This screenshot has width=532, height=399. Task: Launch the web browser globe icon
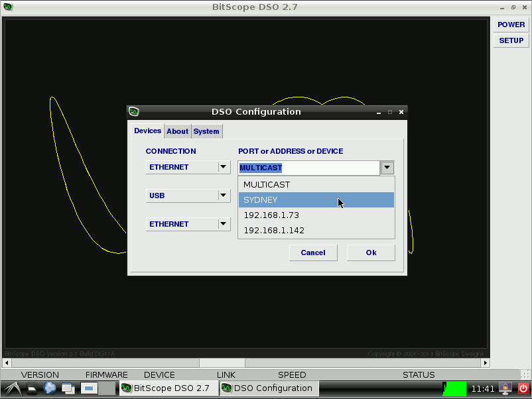coord(50,388)
